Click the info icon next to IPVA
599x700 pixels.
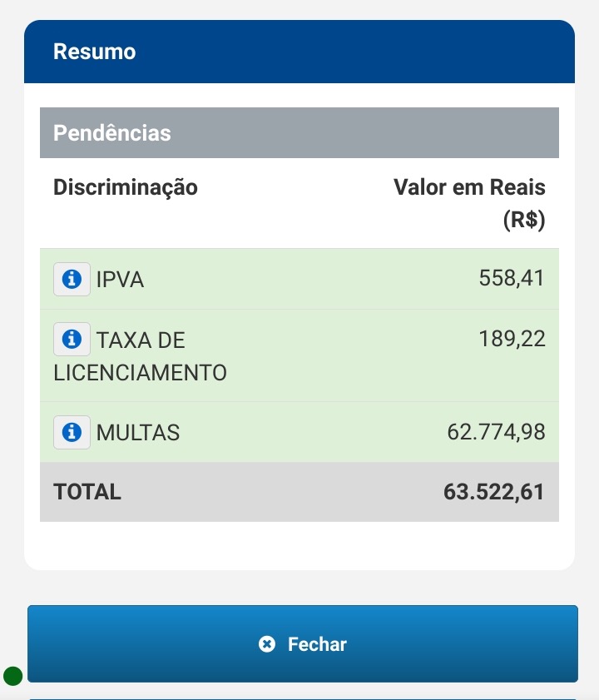tap(72, 279)
